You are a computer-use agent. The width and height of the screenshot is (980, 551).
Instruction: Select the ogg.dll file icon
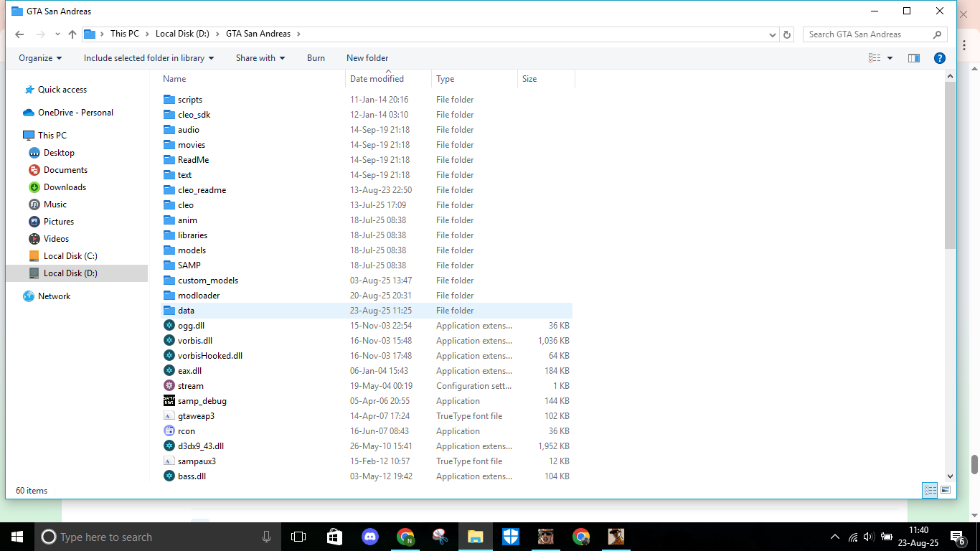[169, 326]
